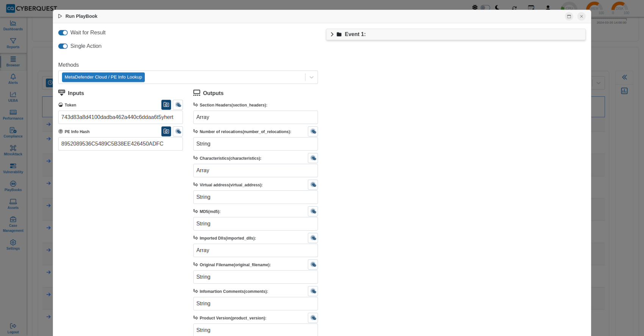Open MitreAttack in the sidebar
This screenshot has height=336, width=644.
13,150
